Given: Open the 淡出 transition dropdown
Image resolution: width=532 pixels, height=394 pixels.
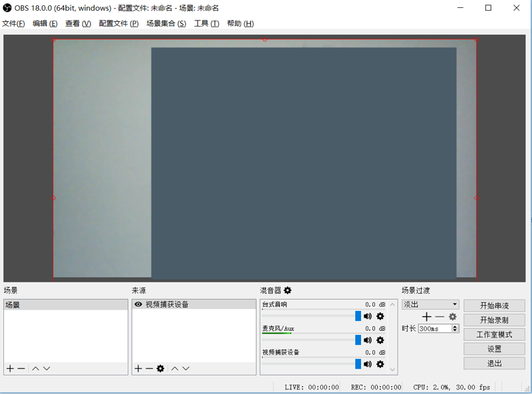Looking at the screenshot, I should point(430,304).
